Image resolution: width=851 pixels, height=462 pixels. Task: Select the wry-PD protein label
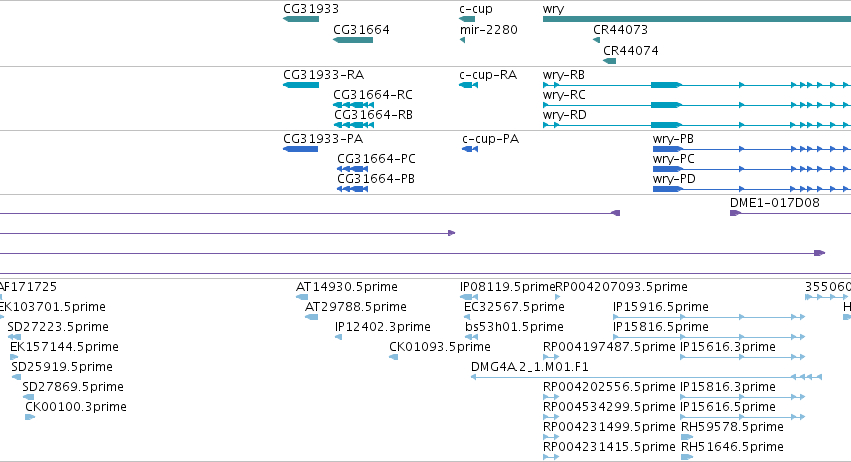(674, 179)
